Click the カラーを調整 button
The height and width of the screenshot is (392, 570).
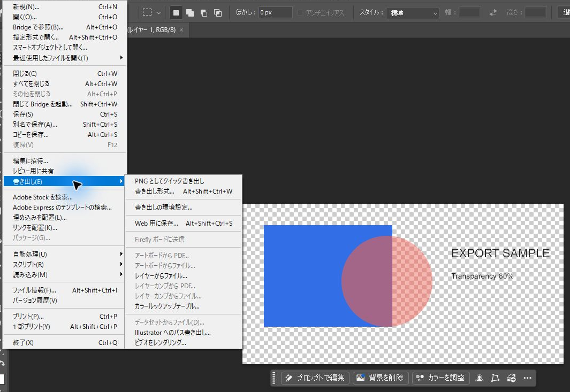(x=440, y=378)
